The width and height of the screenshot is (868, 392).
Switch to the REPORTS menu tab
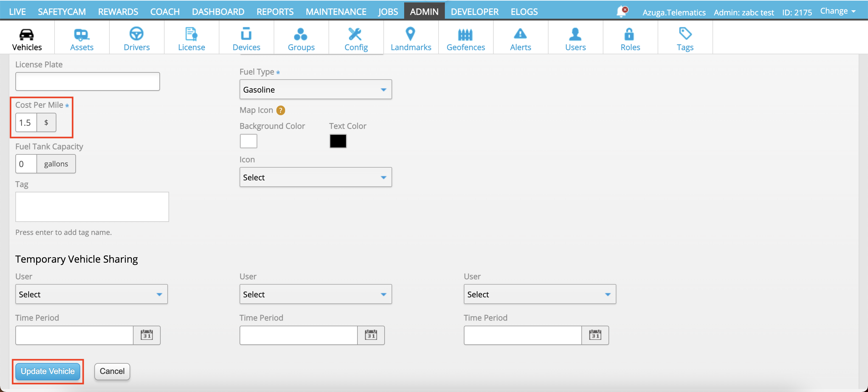click(x=275, y=12)
